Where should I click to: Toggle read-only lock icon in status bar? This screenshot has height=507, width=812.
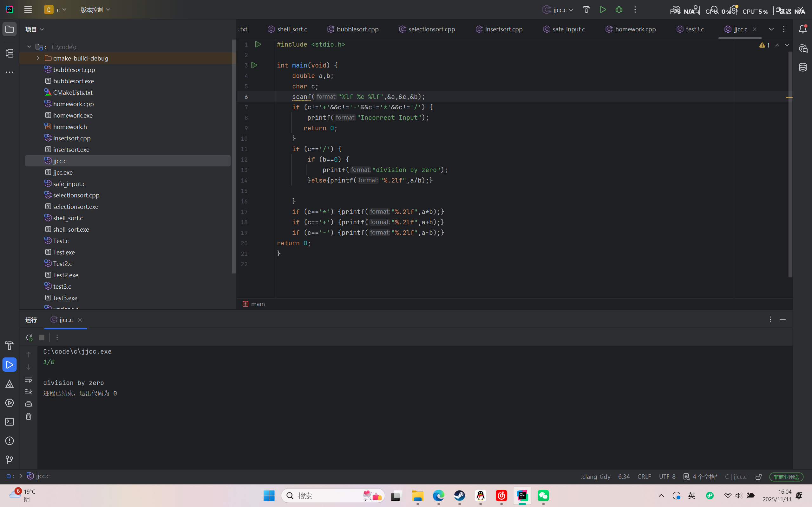(759, 477)
